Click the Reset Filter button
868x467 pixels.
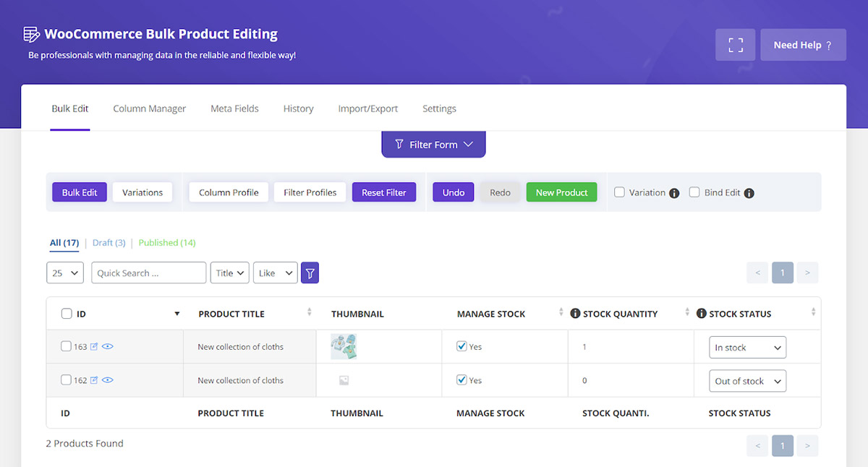pyautogui.click(x=384, y=192)
